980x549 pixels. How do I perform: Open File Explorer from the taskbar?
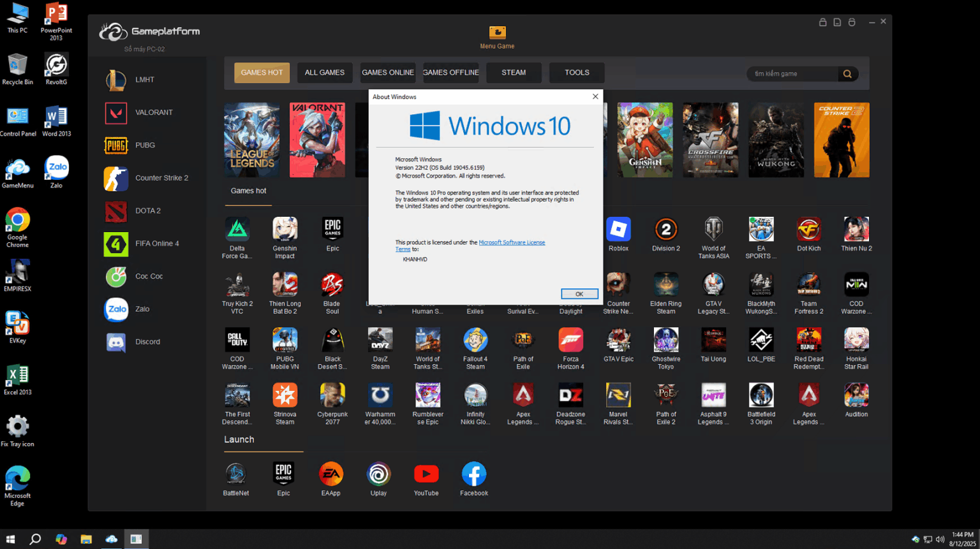pos(86,539)
